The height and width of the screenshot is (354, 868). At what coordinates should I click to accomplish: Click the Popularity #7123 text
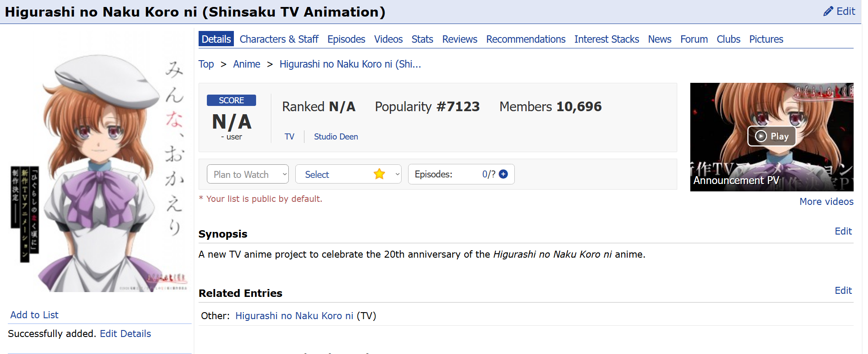click(x=427, y=106)
